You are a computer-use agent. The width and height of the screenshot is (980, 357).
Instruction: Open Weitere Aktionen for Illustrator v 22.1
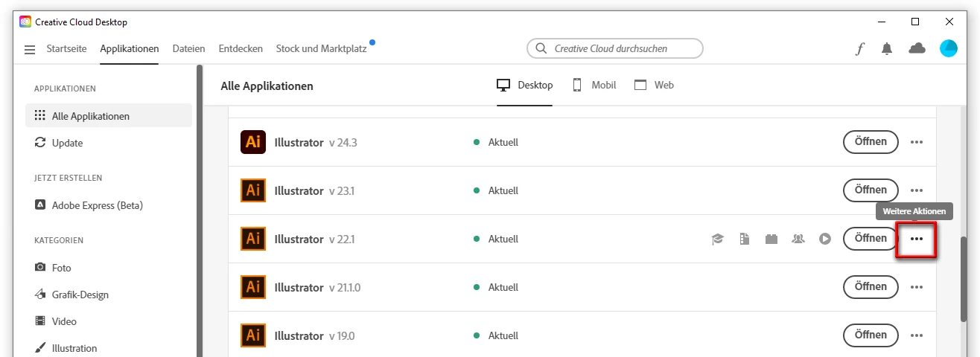917,239
